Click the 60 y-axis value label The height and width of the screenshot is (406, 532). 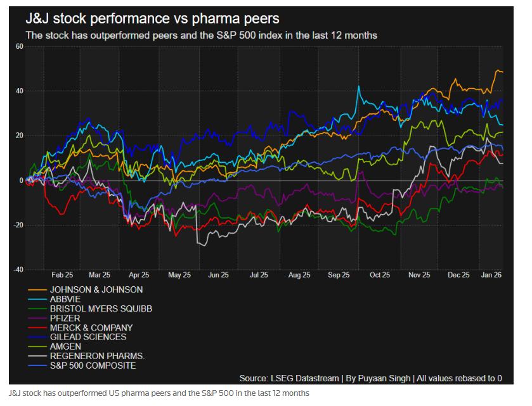pyautogui.click(x=19, y=47)
